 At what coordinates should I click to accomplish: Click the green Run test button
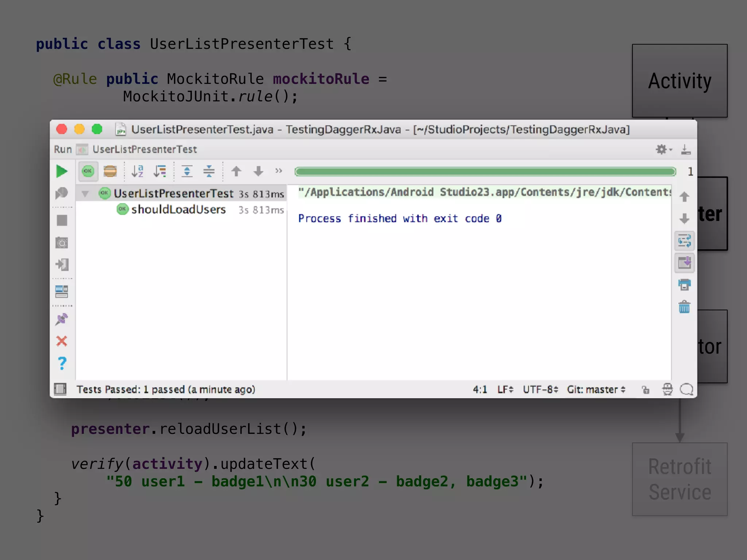pyautogui.click(x=62, y=171)
